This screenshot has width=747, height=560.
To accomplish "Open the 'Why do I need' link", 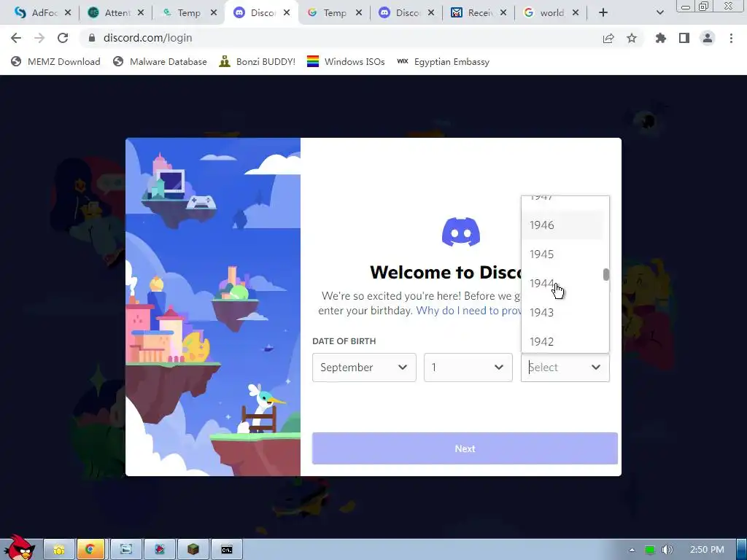I will point(469,311).
